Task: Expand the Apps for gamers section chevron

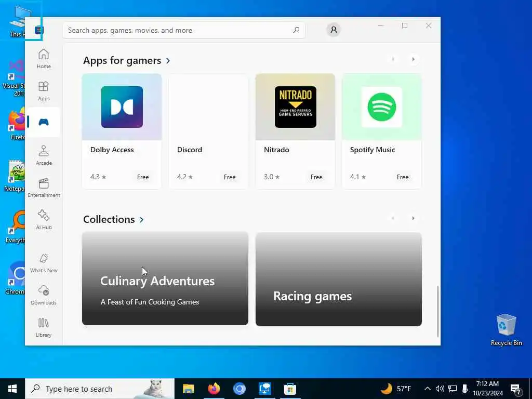Action: click(168, 61)
